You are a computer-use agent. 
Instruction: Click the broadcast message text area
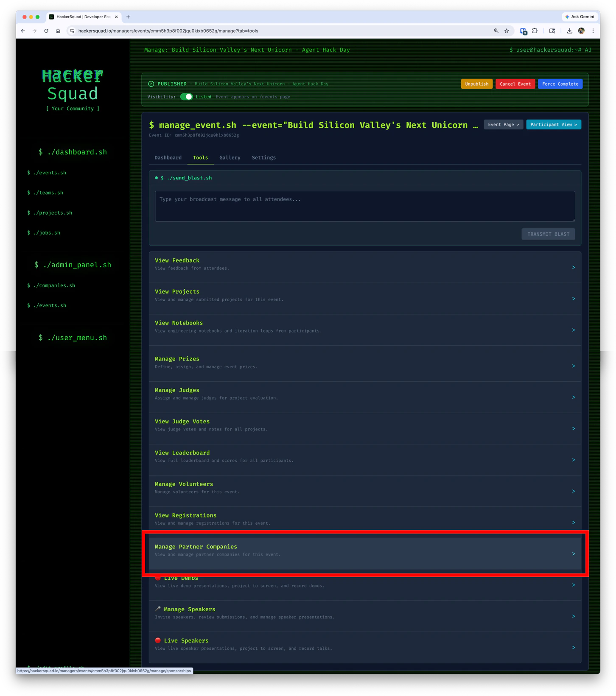(365, 206)
